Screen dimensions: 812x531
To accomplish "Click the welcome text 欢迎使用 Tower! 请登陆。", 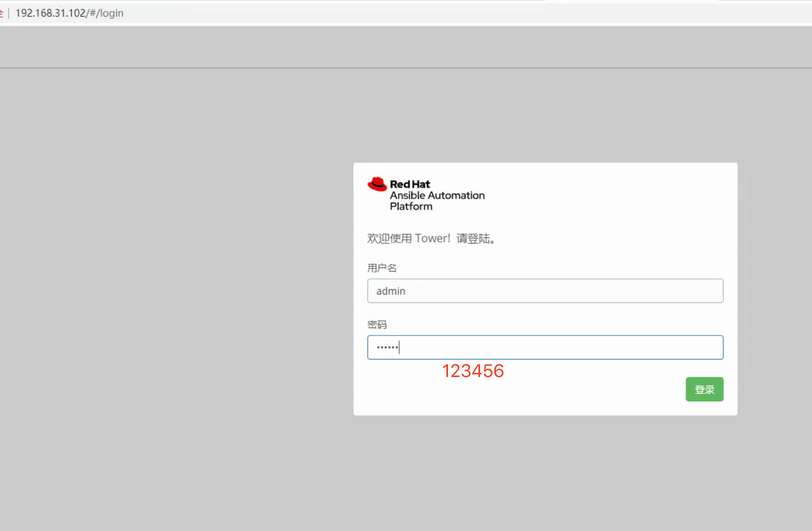I will tap(431, 238).
